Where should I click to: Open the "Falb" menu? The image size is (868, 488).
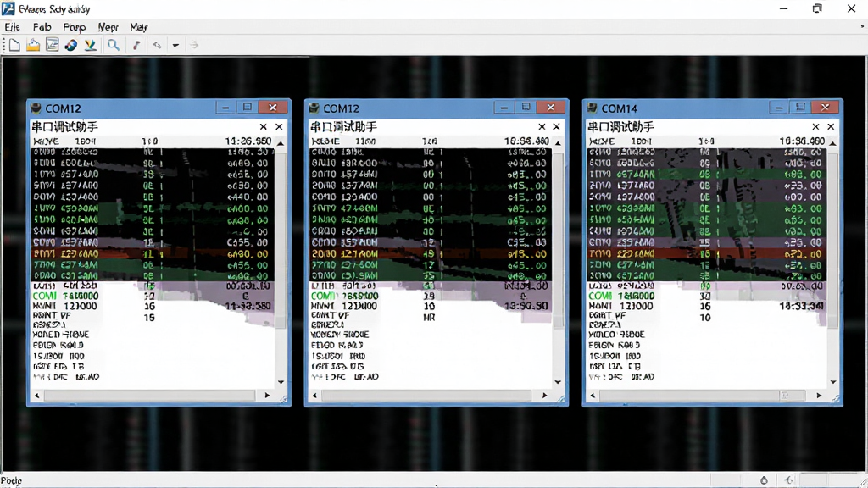coord(42,27)
